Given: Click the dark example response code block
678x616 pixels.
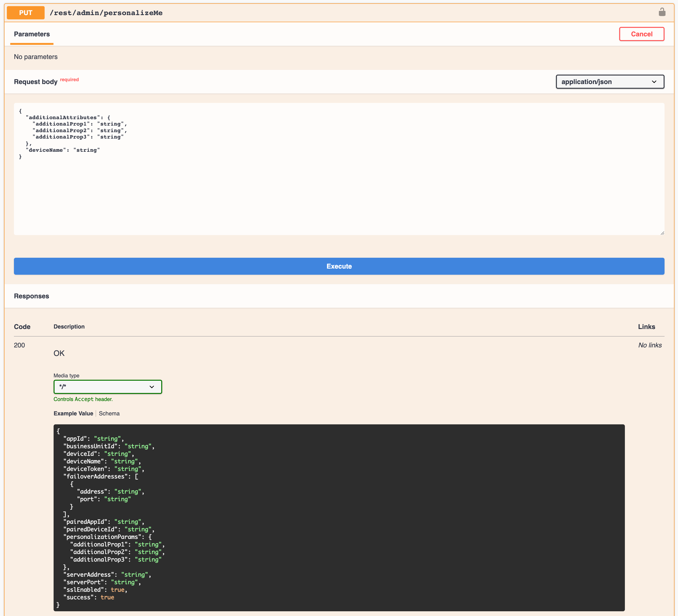Looking at the screenshot, I should coord(339,518).
